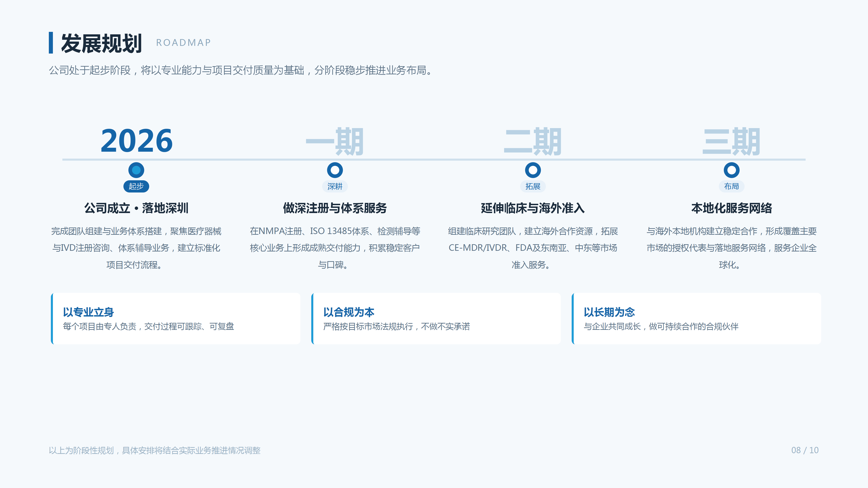Click the ROADMAP subtitle text
Image resolution: width=868 pixels, height=488 pixels.
pyautogui.click(x=184, y=43)
